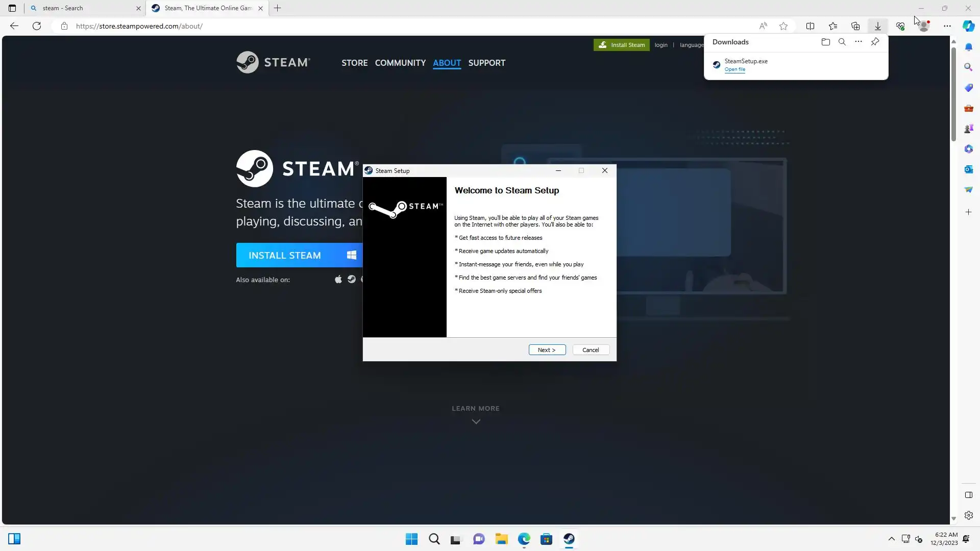Expand LEARN MORE chevron arrow
The width and height of the screenshot is (980, 551).
476,421
